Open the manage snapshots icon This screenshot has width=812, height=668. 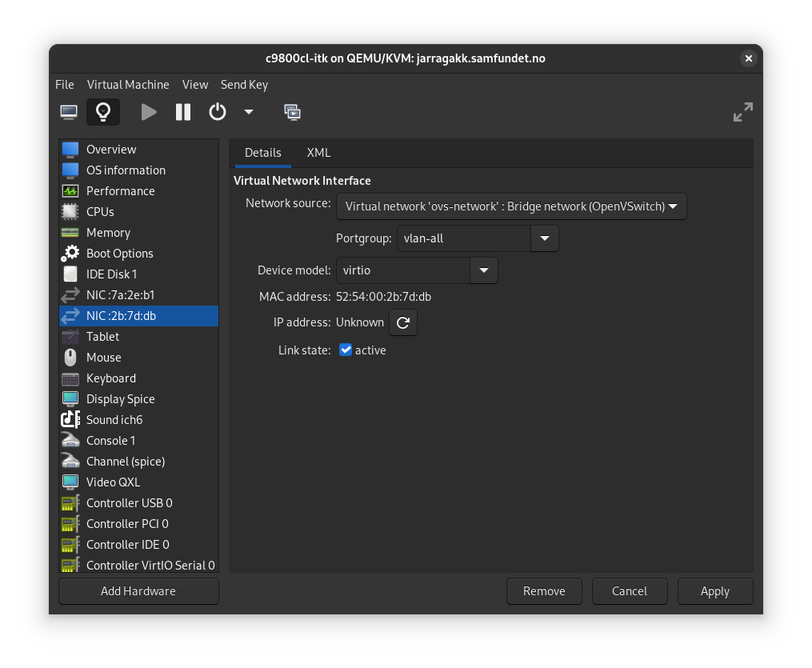tap(292, 112)
